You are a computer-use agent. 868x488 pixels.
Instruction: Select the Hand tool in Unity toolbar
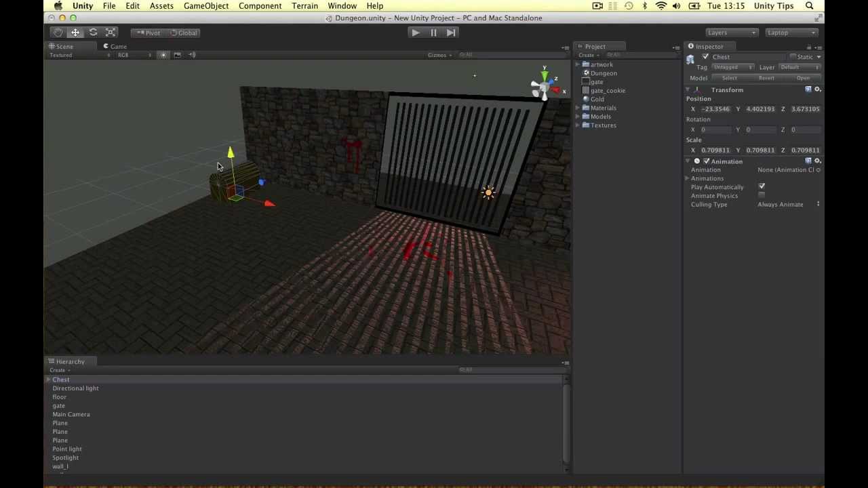[x=58, y=33]
